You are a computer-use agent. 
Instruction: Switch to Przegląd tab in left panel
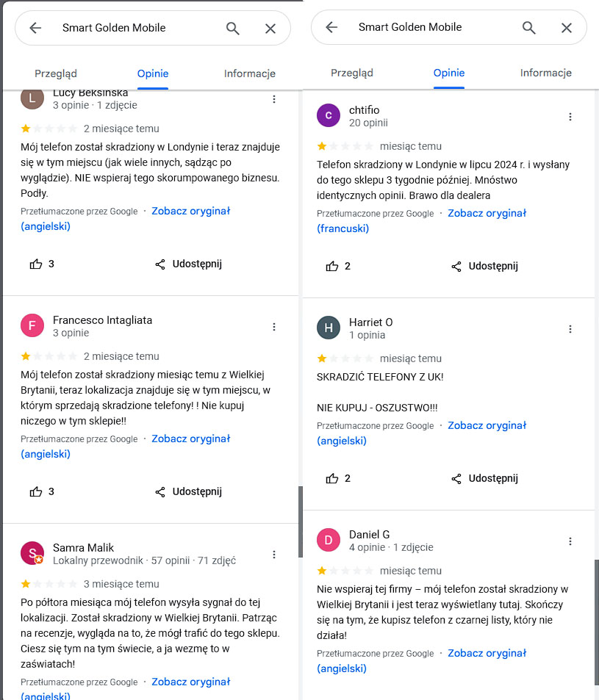56,73
